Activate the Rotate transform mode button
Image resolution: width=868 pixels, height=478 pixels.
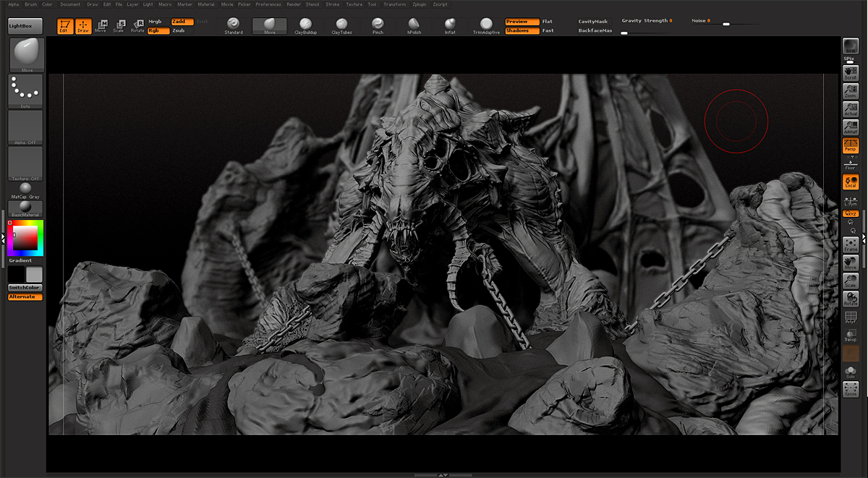click(x=137, y=26)
